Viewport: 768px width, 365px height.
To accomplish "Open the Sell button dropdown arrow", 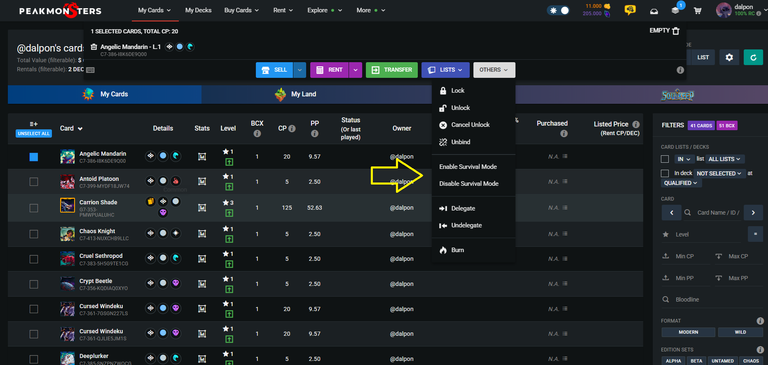I will (x=300, y=70).
